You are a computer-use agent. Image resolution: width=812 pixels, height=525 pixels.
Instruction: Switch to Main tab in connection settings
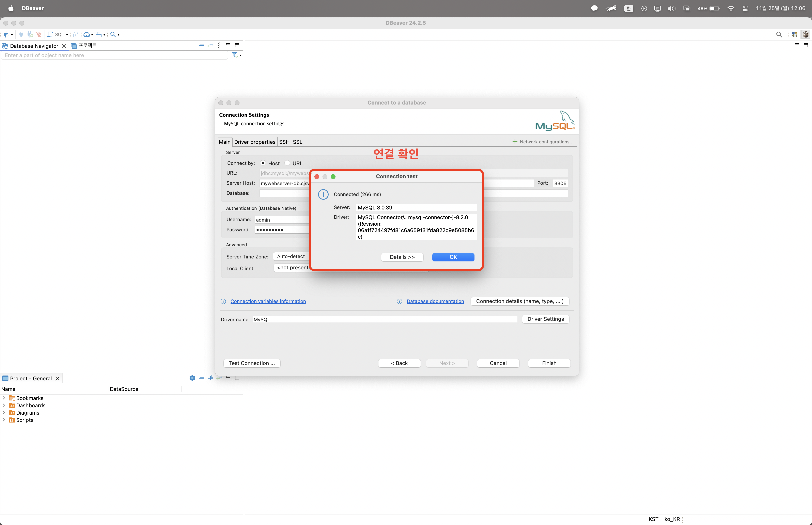(x=225, y=142)
